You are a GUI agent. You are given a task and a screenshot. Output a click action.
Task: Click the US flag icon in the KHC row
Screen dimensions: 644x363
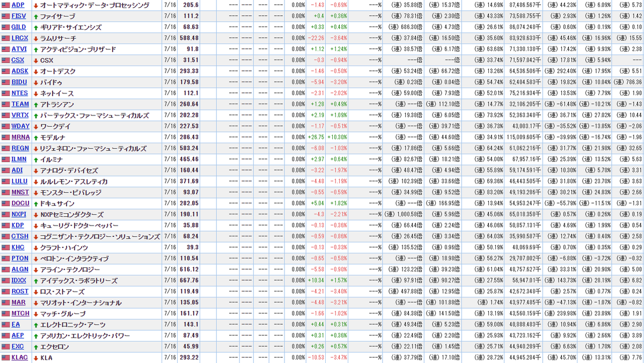pyautogui.click(x=5, y=247)
